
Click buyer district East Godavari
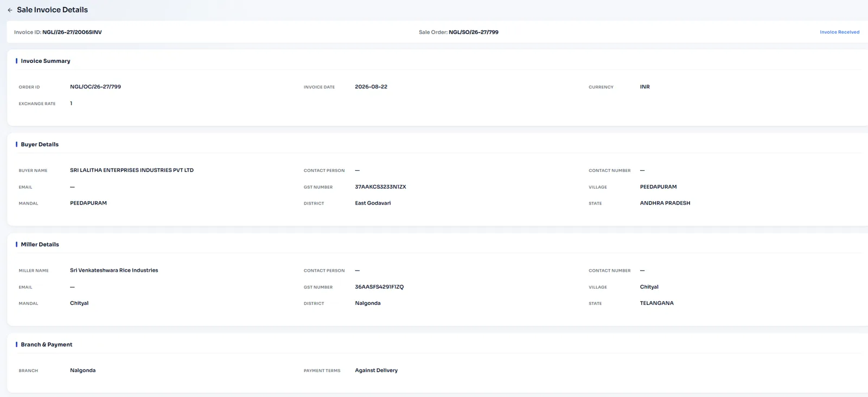click(373, 203)
